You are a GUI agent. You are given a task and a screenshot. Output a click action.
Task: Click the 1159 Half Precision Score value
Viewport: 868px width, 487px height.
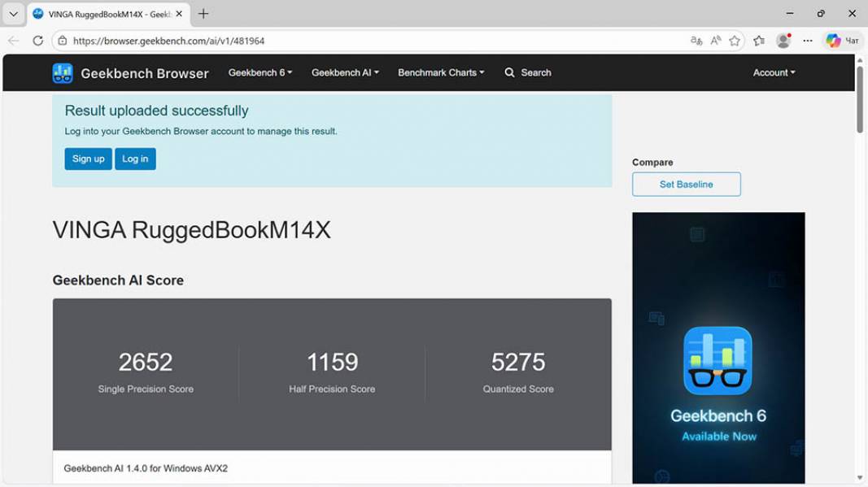point(332,362)
